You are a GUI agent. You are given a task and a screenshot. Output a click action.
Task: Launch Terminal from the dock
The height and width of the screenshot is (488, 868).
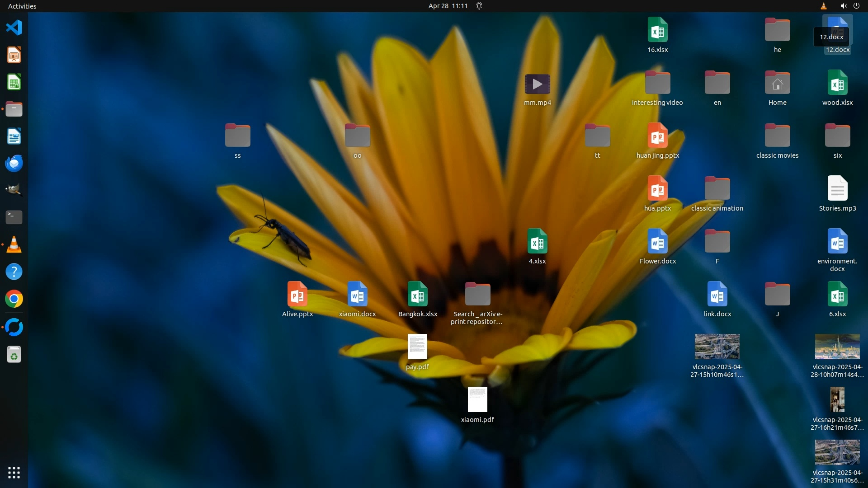(14, 217)
